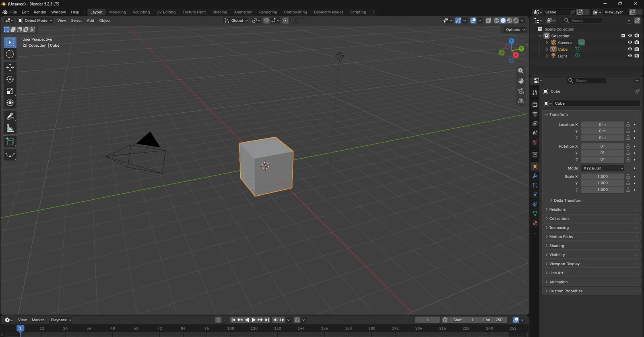
Task: Hide the Camera in the outliner
Action: click(630, 42)
